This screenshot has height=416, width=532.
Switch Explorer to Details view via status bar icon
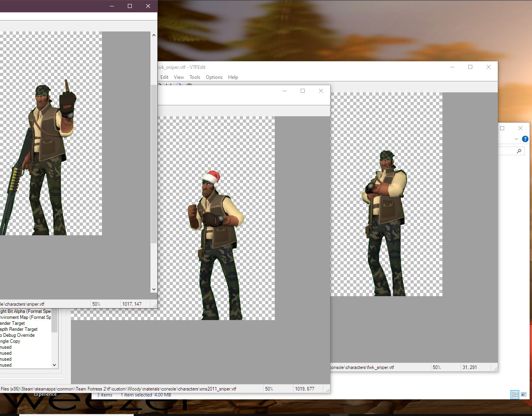(515, 395)
